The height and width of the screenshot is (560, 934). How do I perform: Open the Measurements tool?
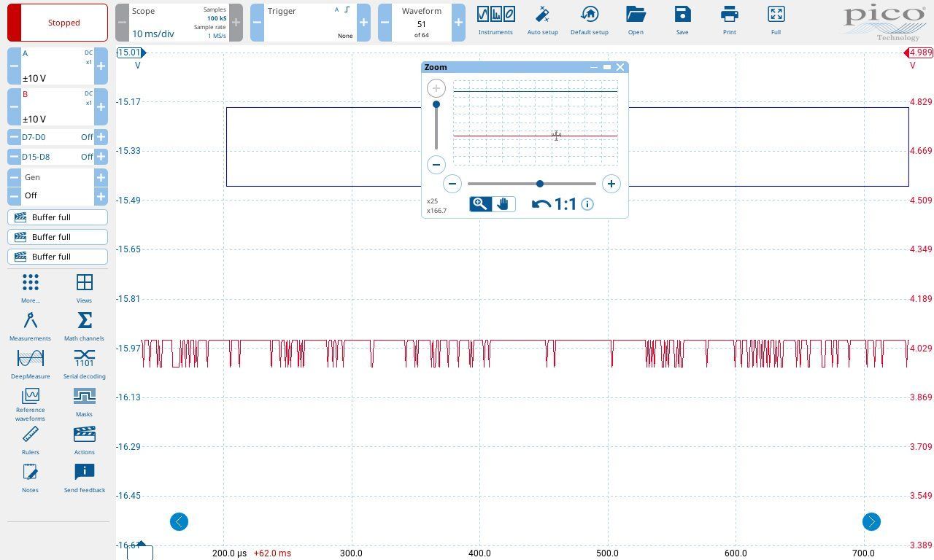coord(30,326)
